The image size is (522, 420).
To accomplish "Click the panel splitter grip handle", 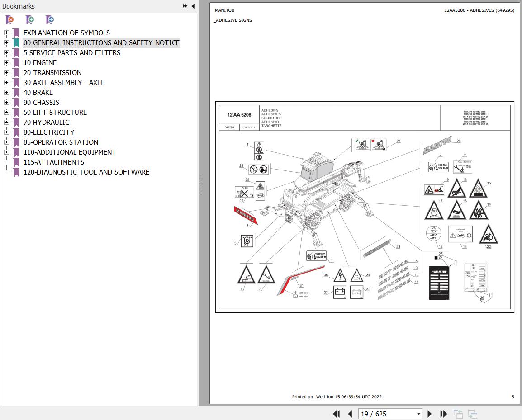I will coord(200,185).
